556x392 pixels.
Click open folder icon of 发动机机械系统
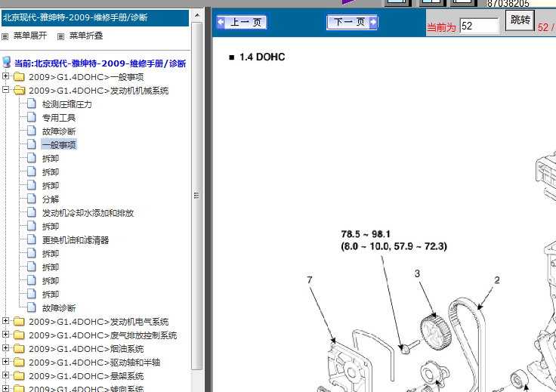19,91
